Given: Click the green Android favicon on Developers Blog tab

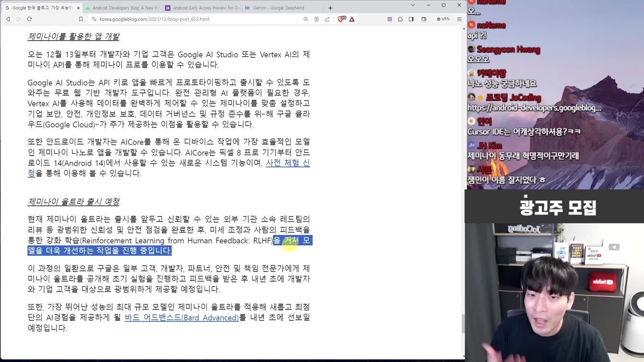Looking at the screenshot, I should (x=88, y=8).
